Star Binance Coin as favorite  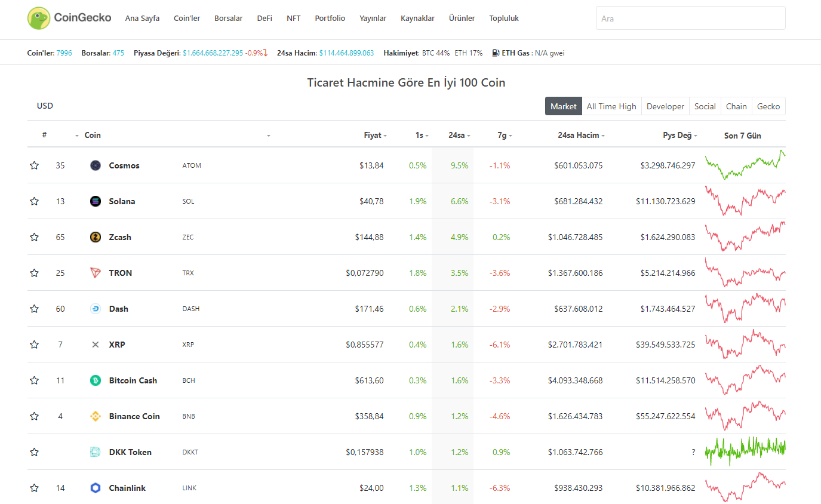pos(34,416)
